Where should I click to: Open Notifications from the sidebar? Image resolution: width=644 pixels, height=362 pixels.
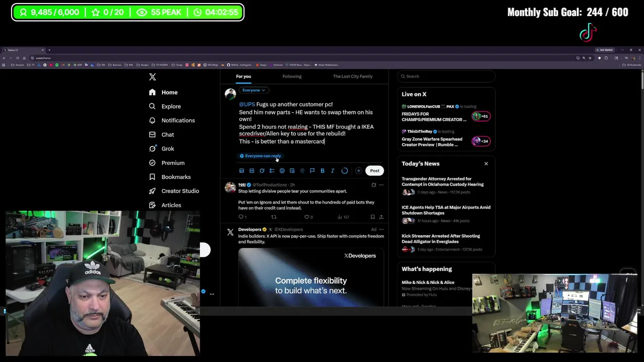pyautogui.click(x=172, y=121)
